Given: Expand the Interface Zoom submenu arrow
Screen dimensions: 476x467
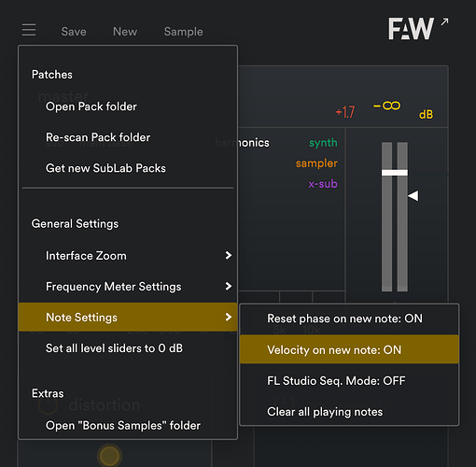Looking at the screenshot, I should coord(229,255).
